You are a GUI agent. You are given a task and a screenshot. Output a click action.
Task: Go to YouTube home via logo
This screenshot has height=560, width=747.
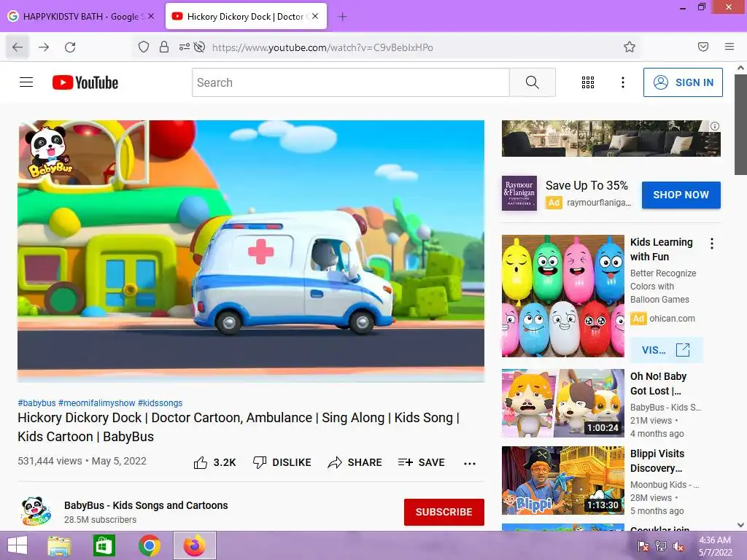[x=85, y=82]
